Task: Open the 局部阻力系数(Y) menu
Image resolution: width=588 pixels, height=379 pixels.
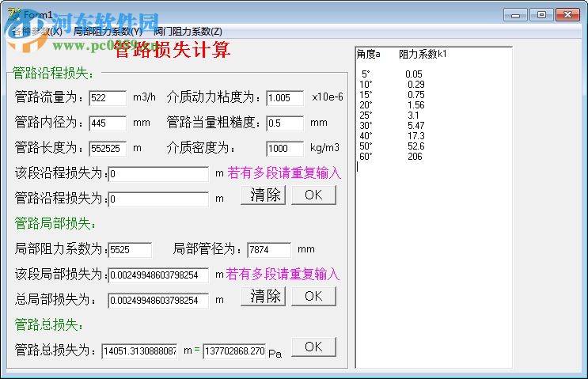Action: pyautogui.click(x=108, y=32)
